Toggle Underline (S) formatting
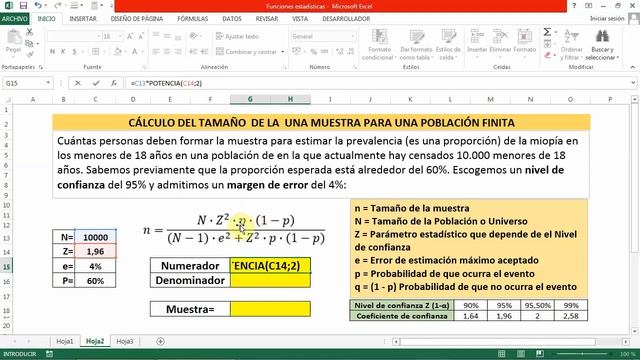The image size is (640, 360). [74, 51]
